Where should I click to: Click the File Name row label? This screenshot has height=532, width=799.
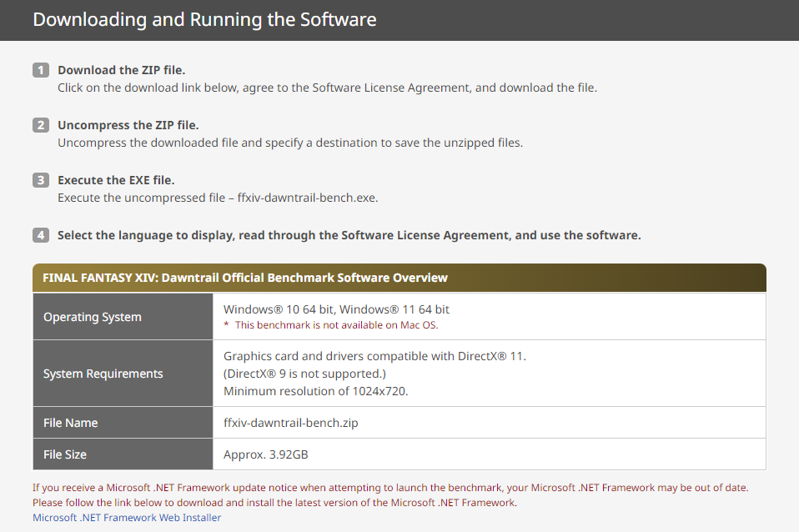coord(71,423)
